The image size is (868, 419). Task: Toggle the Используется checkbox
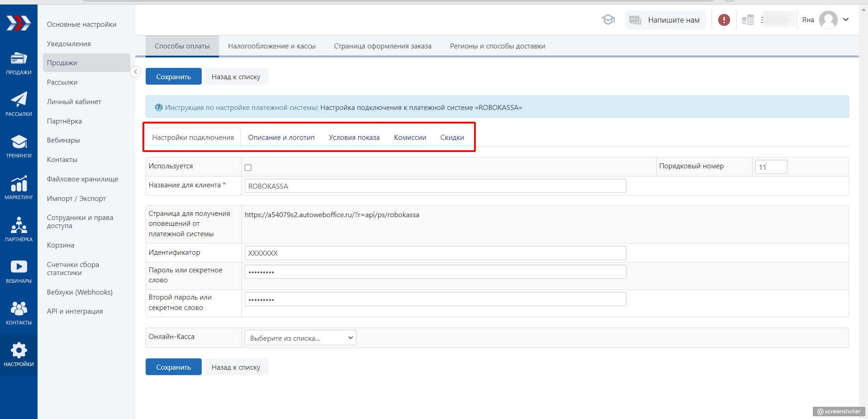pyautogui.click(x=248, y=167)
